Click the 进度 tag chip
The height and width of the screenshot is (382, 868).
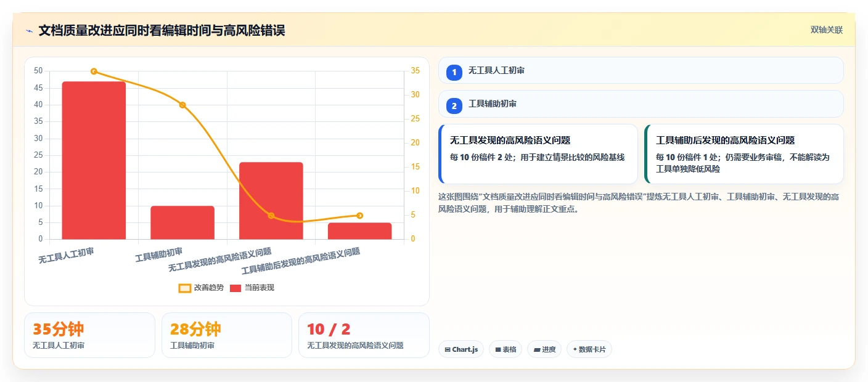coord(544,349)
